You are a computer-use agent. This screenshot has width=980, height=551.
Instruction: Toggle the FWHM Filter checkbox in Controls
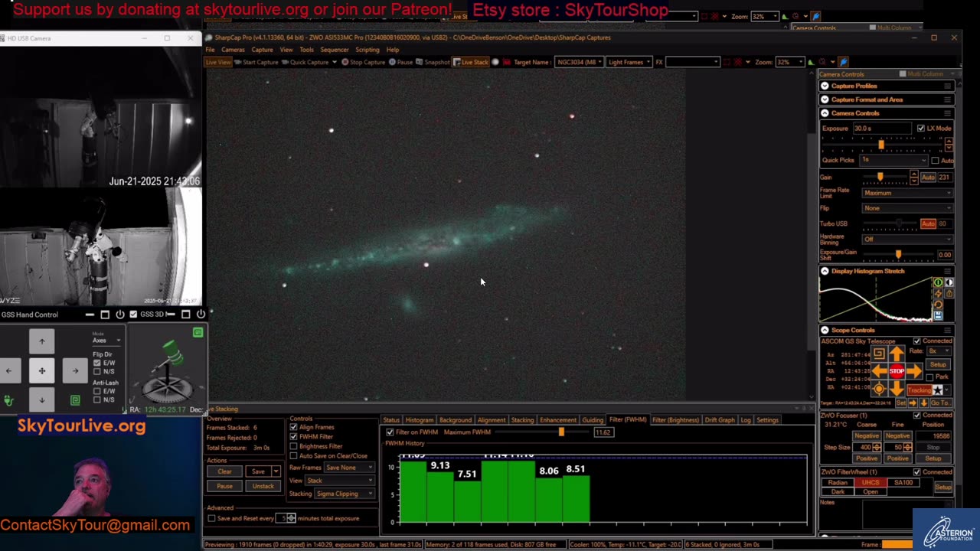(293, 437)
